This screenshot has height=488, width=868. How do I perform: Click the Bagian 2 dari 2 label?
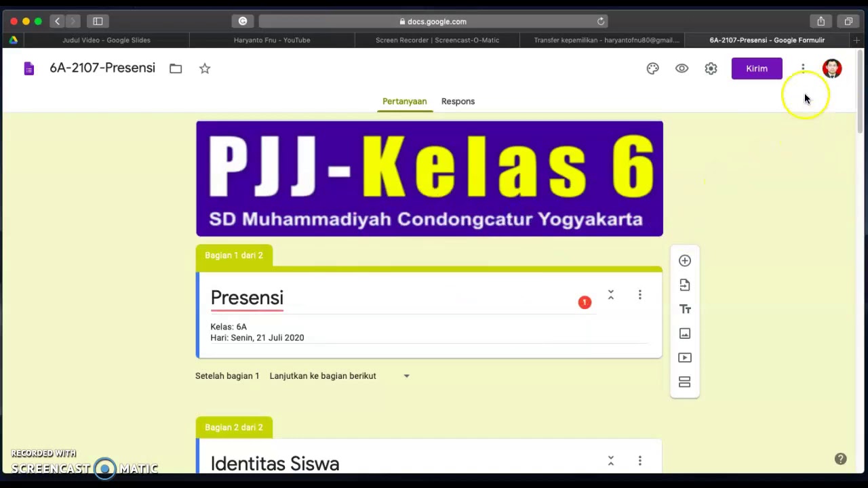(234, 428)
